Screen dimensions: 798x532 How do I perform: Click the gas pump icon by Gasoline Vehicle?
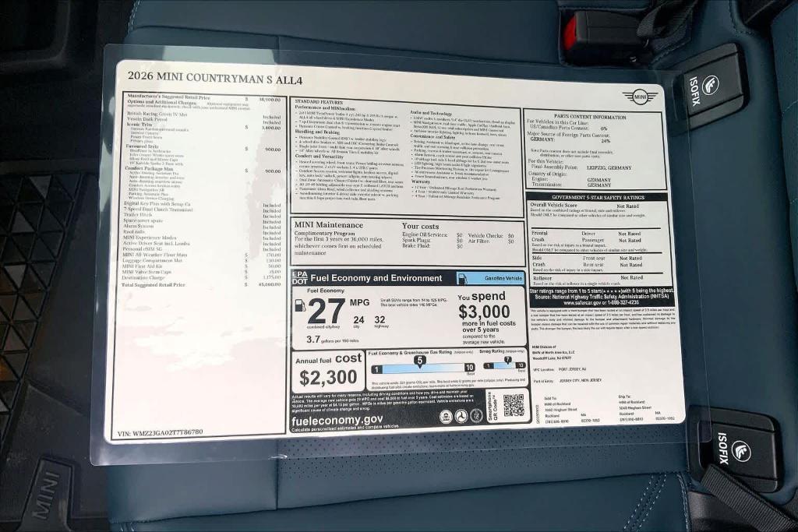[x=463, y=278]
